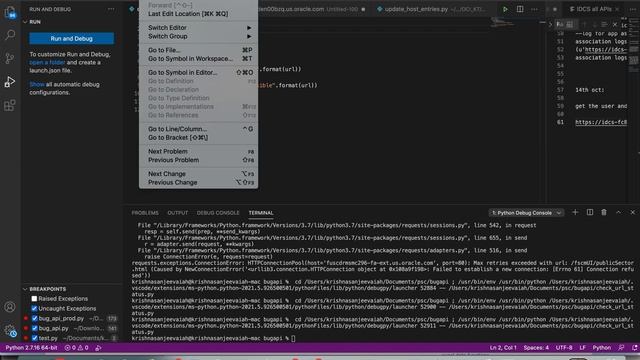Choose Go to Symbol in Editor…

click(x=198, y=73)
